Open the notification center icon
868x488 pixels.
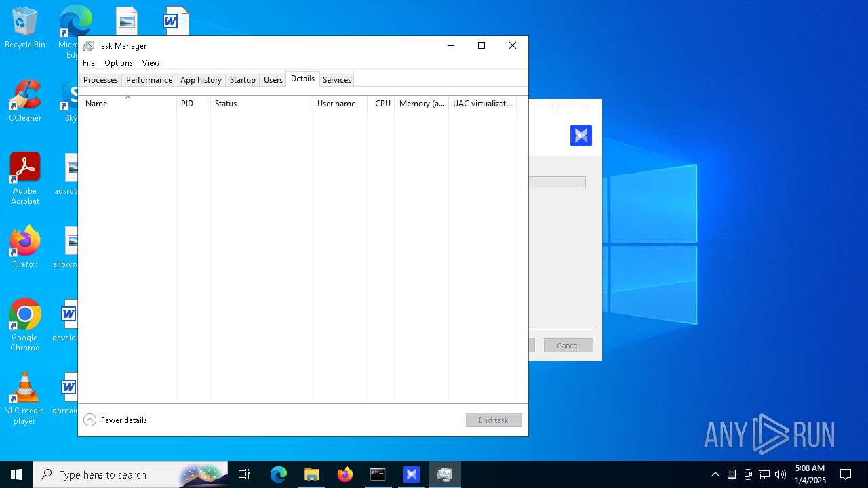pos(846,474)
